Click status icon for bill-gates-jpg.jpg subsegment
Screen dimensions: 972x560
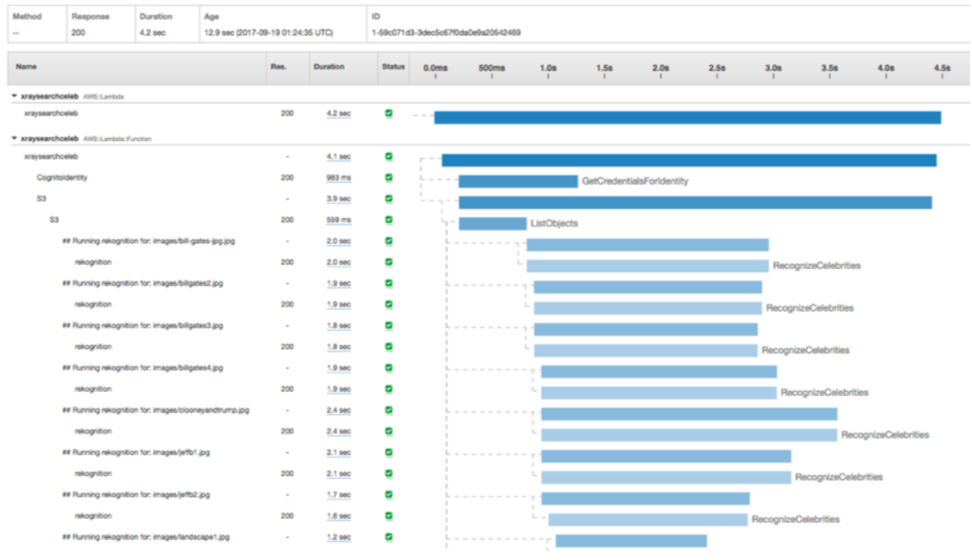pos(388,241)
